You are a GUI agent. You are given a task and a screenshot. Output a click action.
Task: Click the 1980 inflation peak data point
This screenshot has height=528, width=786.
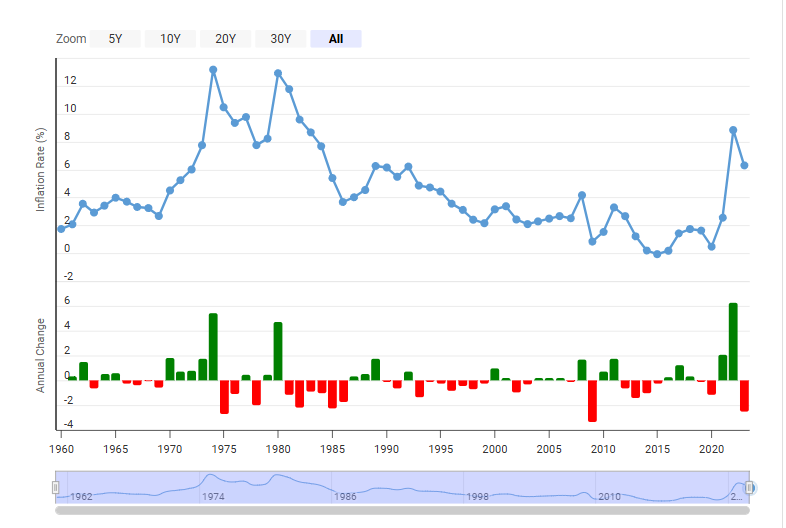pyautogui.click(x=278, y=73)
